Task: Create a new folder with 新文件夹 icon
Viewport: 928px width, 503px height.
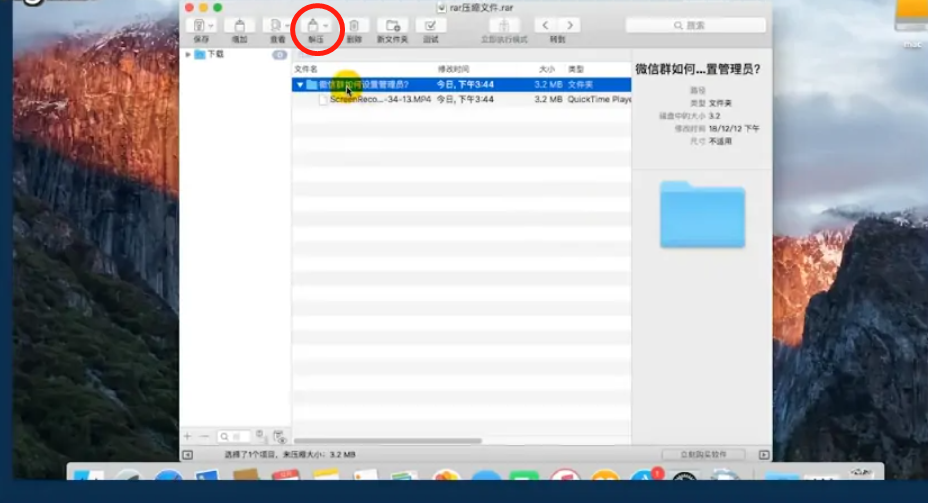Action: click(391, 25)
